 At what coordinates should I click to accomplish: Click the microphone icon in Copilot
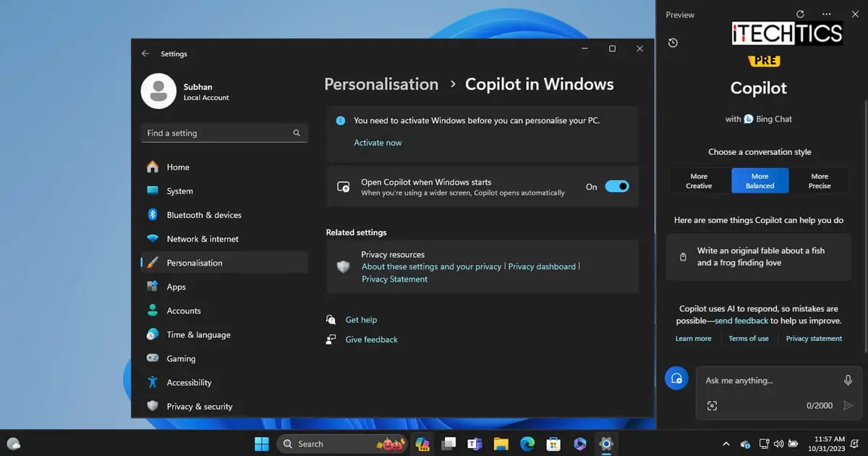[x=848, y=381]
